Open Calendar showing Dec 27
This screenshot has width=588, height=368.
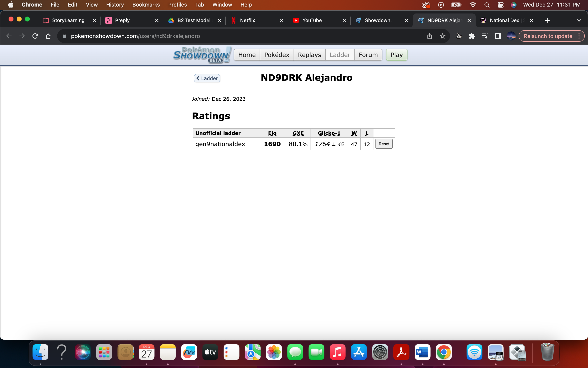click(147, 352)
